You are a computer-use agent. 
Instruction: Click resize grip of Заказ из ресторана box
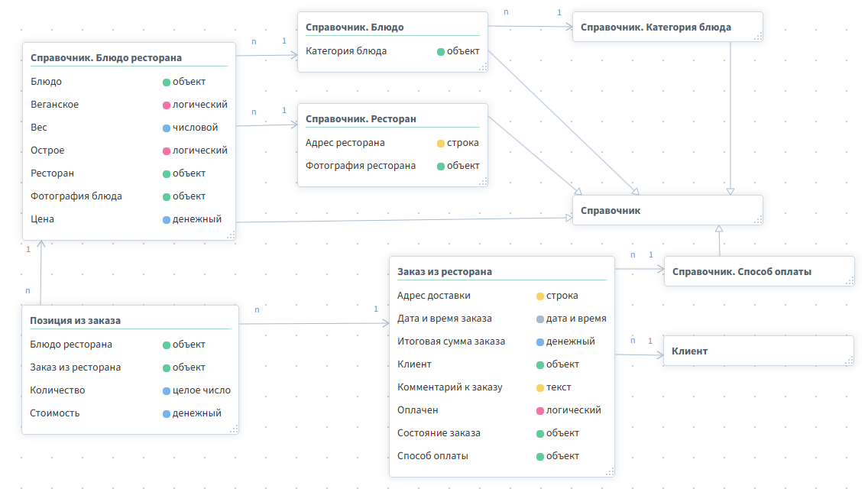click(x=609, y=472)
